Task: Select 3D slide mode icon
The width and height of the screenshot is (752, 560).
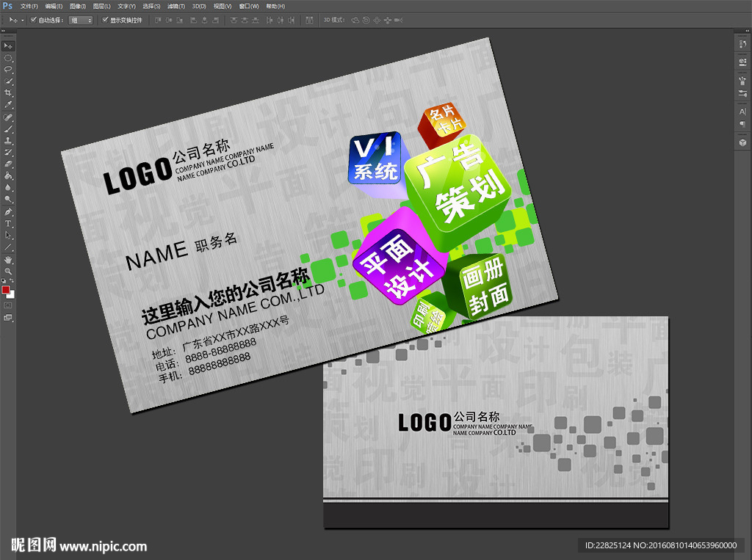Action: click(x=388, y=20)
